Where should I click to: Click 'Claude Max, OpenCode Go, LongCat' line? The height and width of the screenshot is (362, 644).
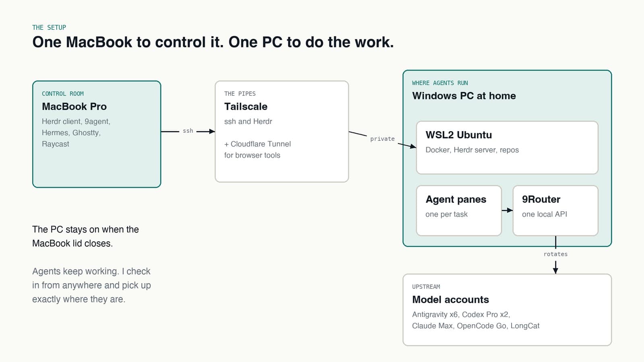(475, 326)
